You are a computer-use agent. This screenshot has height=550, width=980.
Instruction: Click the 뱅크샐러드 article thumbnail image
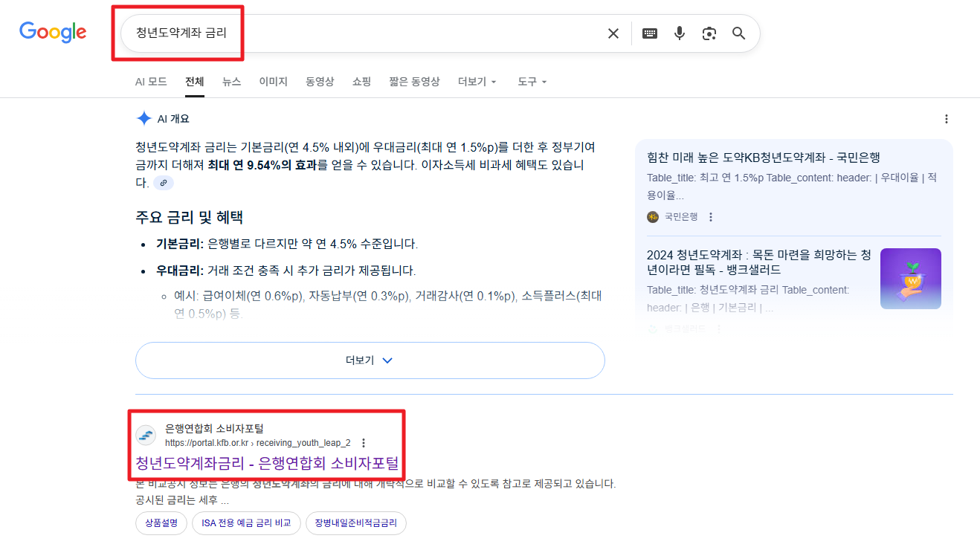pos(910,279)
